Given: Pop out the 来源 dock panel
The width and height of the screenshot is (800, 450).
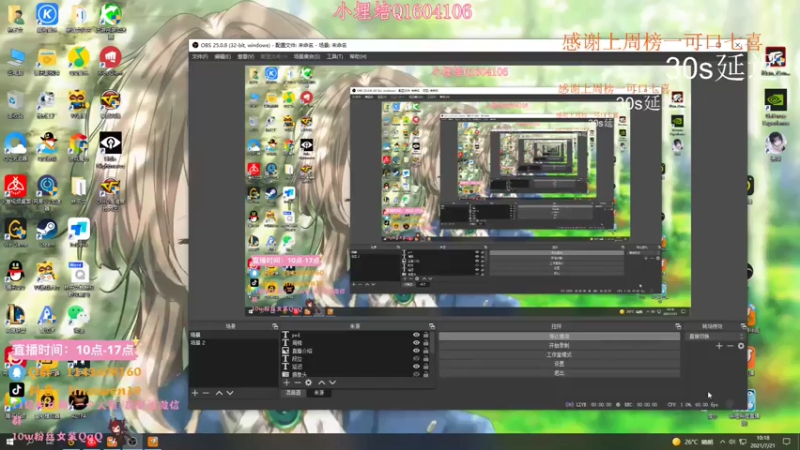Looking at the screenshot, I should point(432,326).
